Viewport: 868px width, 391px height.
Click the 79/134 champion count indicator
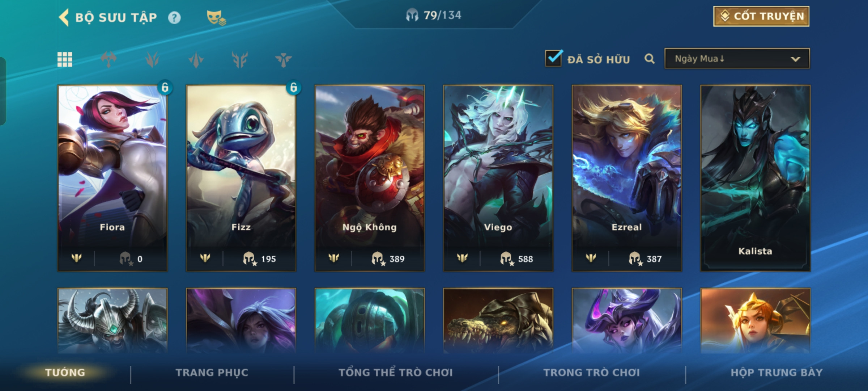tap(434, 15)
